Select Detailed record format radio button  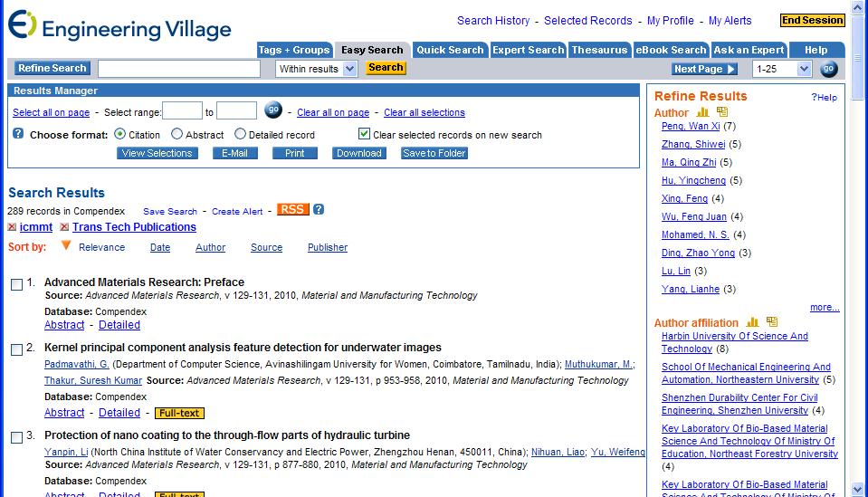(240, 134)
